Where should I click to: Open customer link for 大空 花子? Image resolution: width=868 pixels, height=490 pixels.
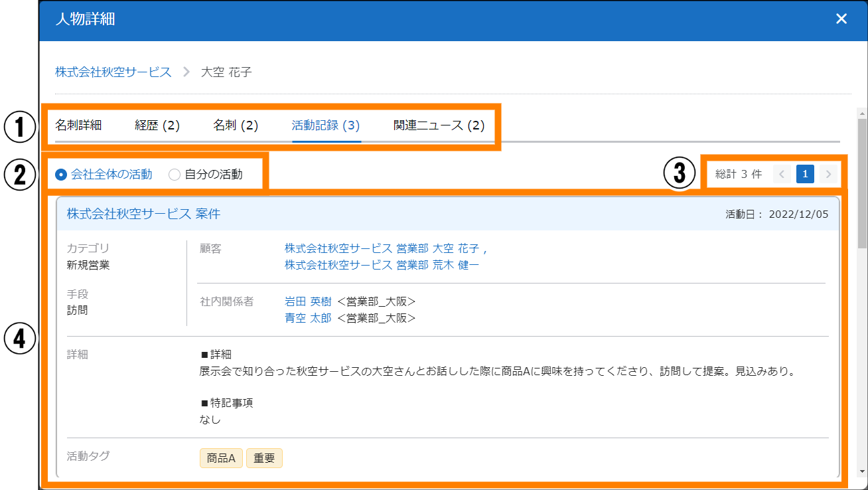coord(384,249)
